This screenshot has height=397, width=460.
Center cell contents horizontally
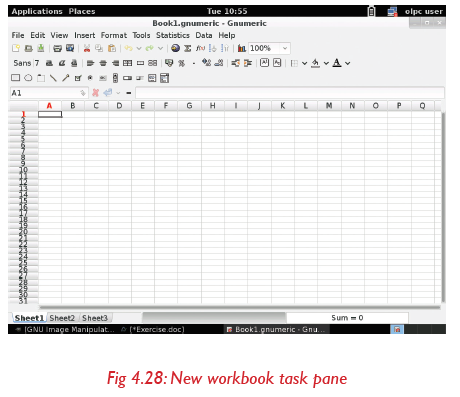[103, 63]
